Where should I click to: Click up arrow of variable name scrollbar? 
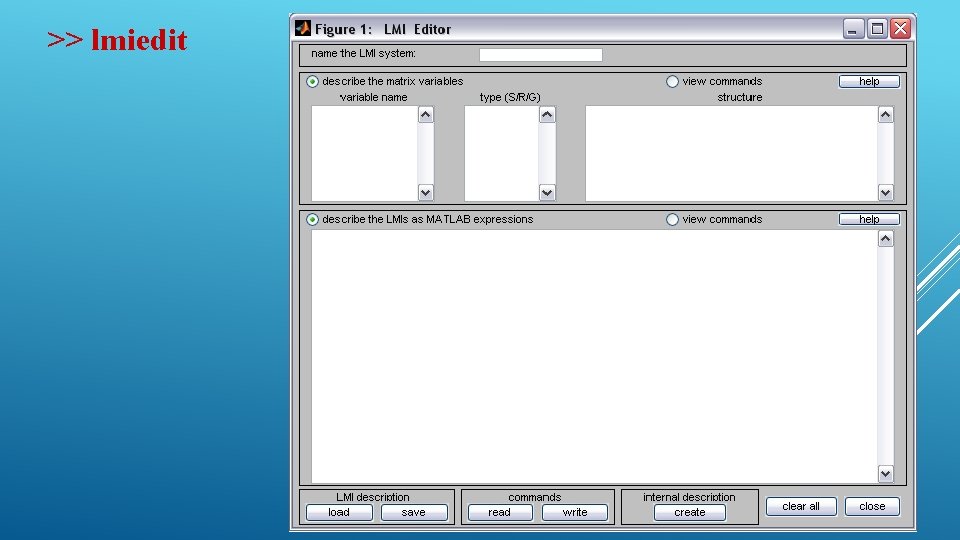(x=426, y=115)
